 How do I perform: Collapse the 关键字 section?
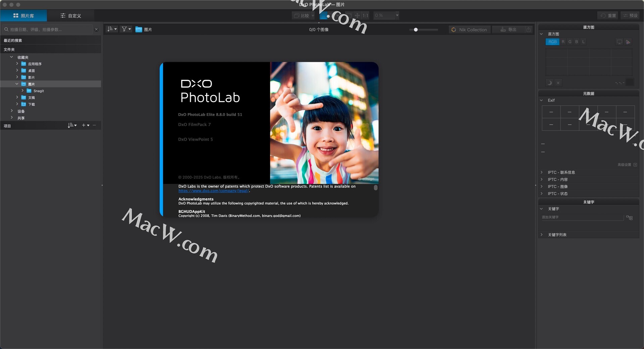(x=541, y=209)
